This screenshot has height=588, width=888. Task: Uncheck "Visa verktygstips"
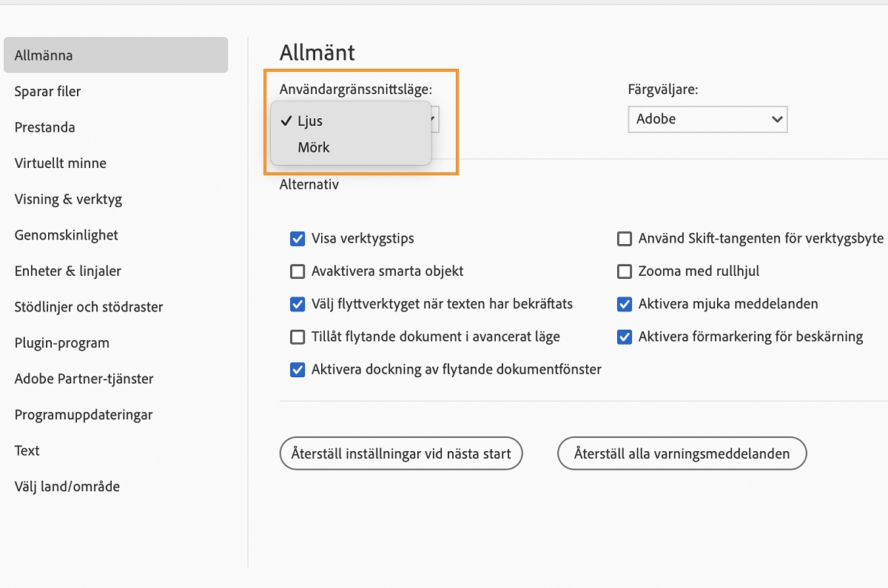(x=297, y=238)
